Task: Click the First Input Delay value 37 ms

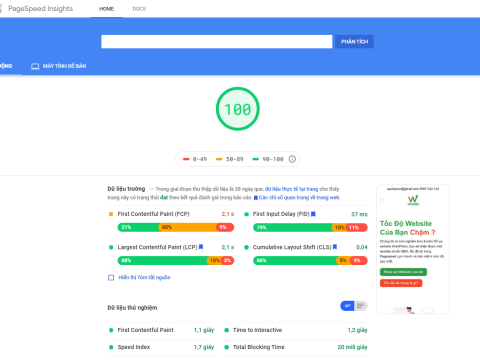Action: point(359,214)
